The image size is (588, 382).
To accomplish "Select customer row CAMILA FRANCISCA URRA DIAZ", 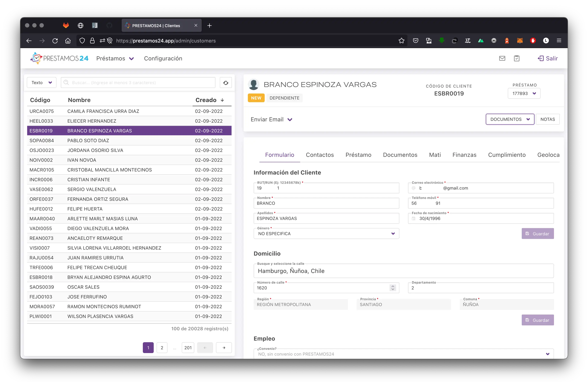I will 129,111.
